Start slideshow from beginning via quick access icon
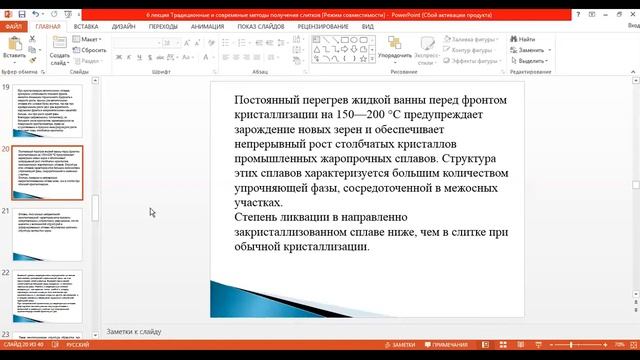 [68, 14]
